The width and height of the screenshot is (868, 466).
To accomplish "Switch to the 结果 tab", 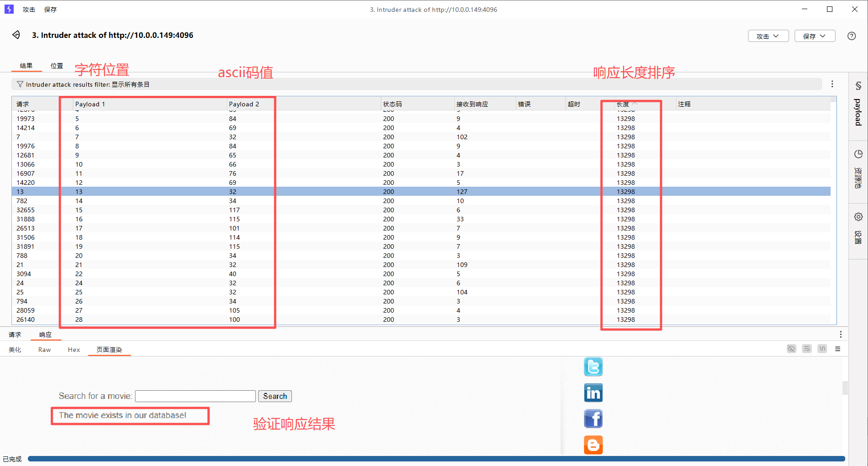I will click(26, 66).
